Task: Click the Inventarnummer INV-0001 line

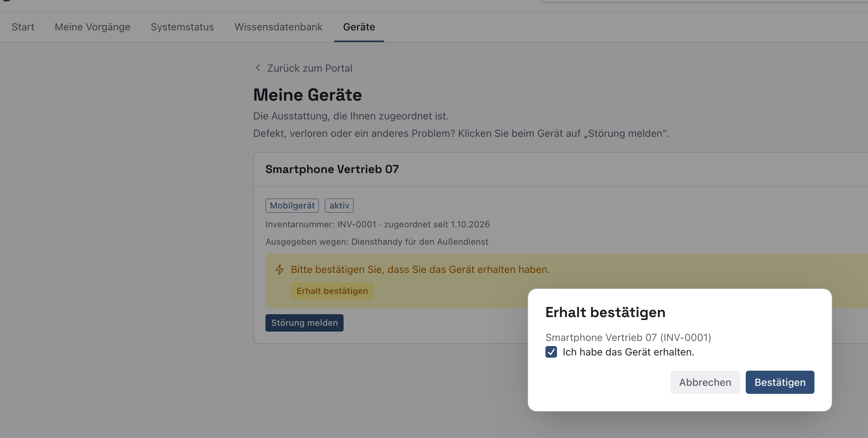Action: tap(378, 224)
